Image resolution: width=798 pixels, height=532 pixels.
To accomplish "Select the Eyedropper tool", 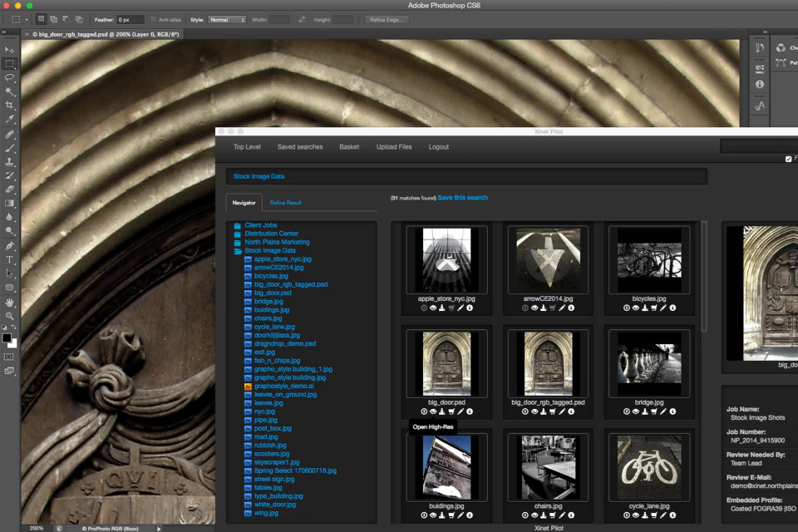I will click(9, 119).
